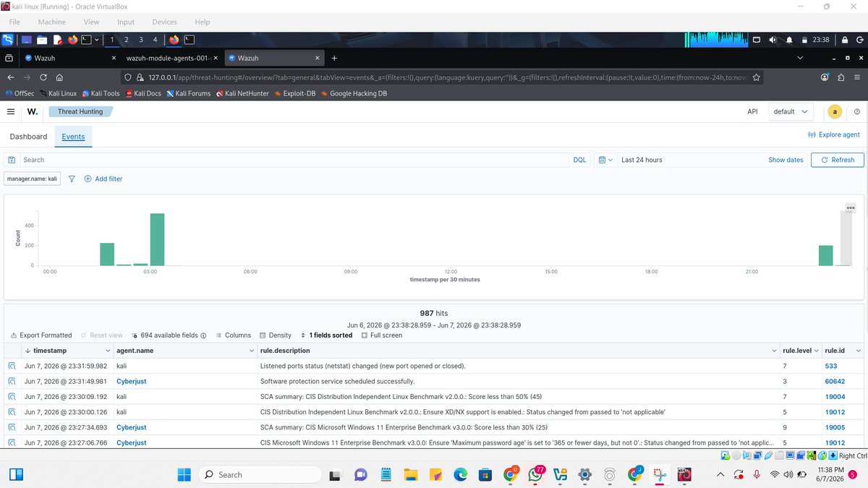Viewport: 868px width, 488px height.
Task: Go back in Firefox history
Action: [x=11, y=77]
